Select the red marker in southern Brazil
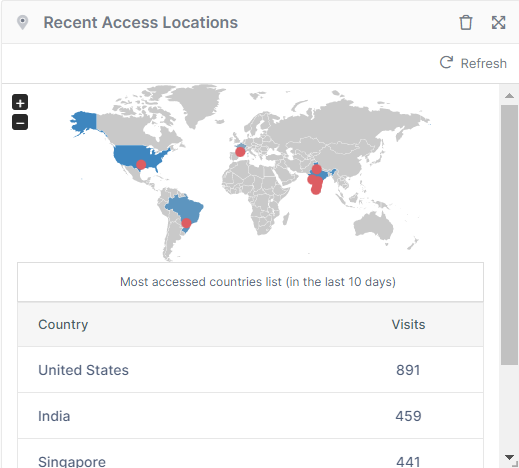 (x=186, y=223)
